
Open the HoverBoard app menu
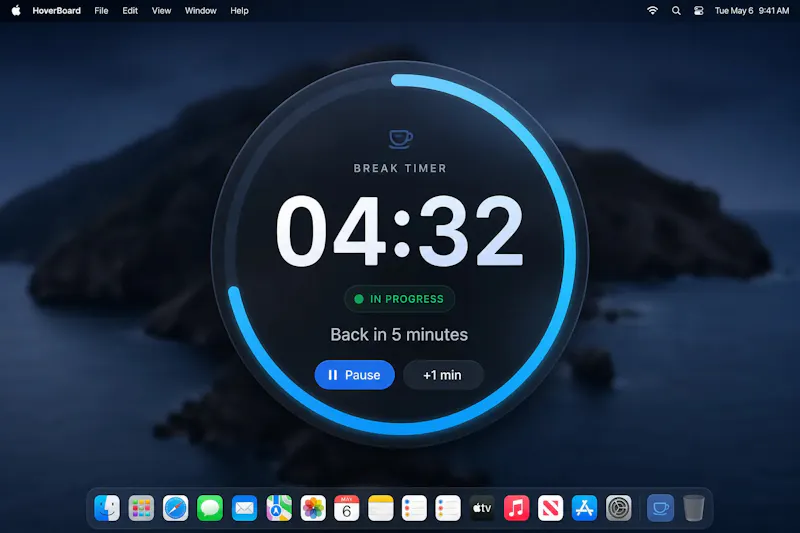pyautogui.click(x=57, y=10)
